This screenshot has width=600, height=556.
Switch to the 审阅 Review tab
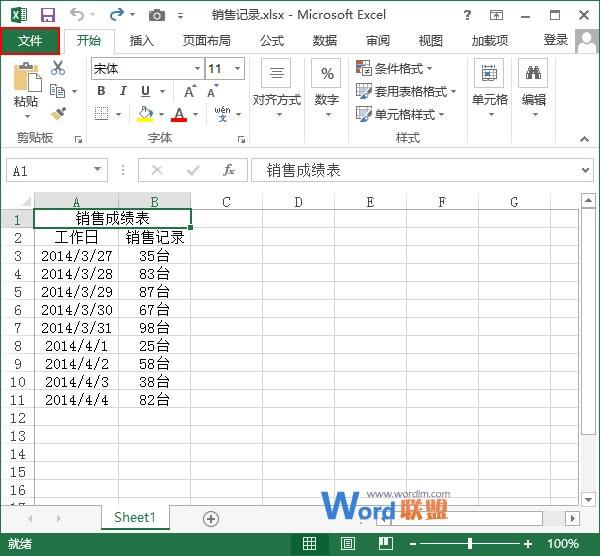pyautogui.click(x=378, y=41)
